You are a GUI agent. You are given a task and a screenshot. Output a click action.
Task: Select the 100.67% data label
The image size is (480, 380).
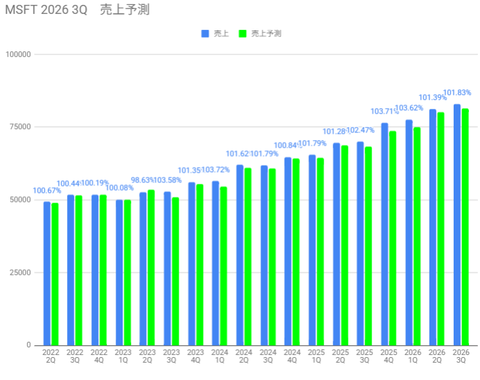[x=47, y=190]
